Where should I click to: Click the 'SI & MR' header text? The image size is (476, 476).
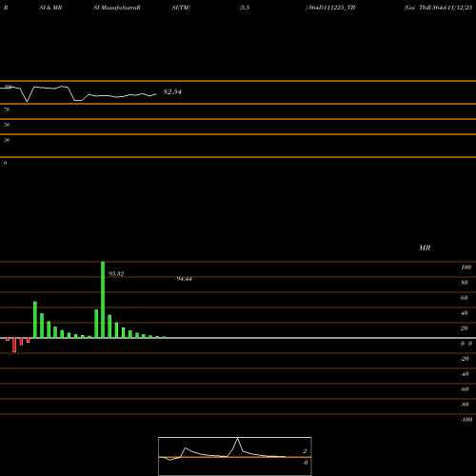pos(50,8)
